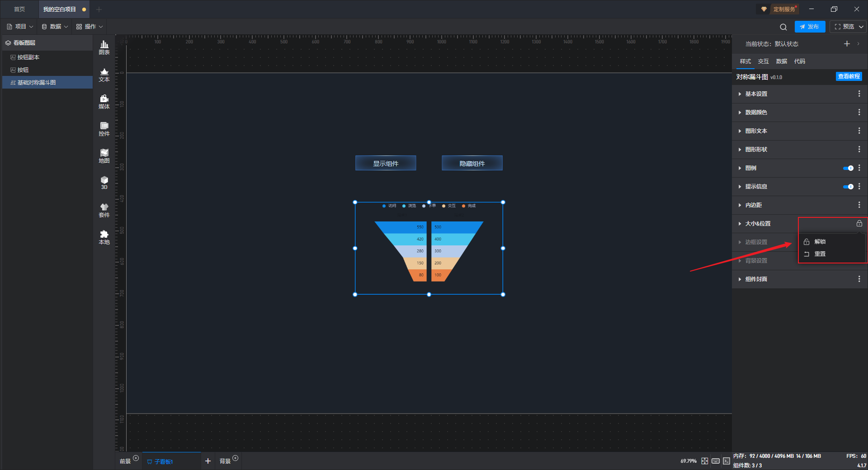The image size is (868, 470).
Task: Switch to the 代码 code tab
Action: (x=799, y=61)
